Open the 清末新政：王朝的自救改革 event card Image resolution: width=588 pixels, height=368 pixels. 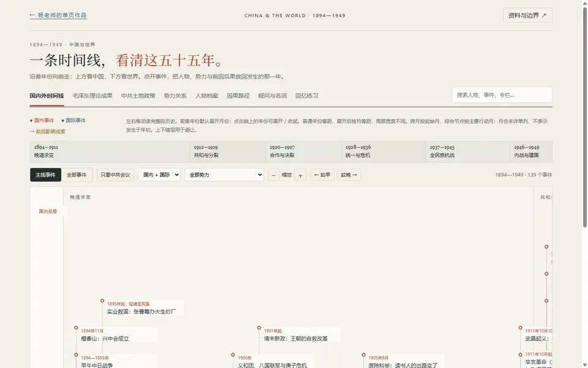(x=301, y=335)
